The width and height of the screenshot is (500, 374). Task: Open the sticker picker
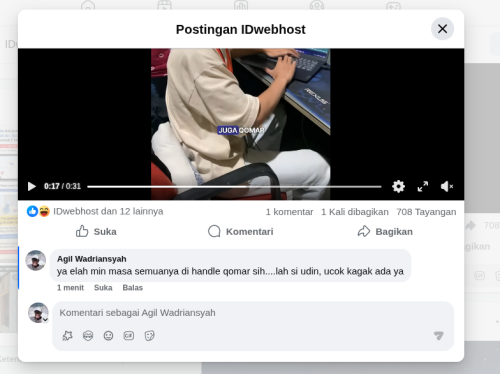pos(149,336)
